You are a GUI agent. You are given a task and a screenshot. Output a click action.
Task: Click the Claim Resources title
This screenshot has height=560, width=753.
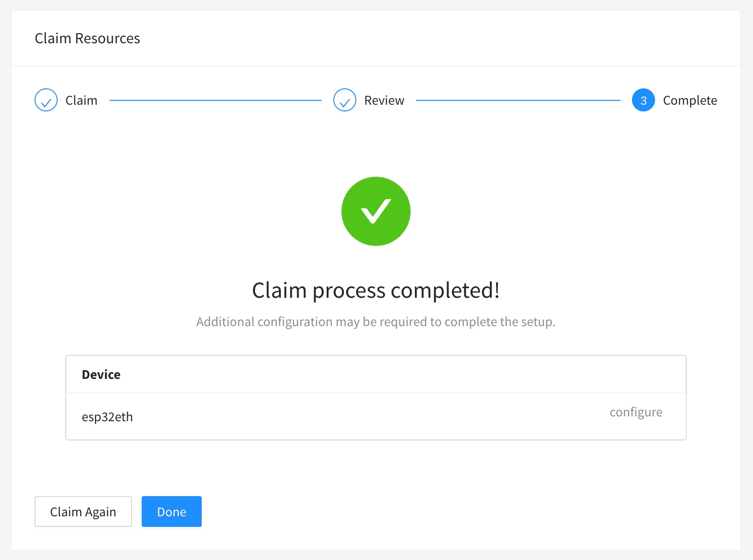pos(87,38)
